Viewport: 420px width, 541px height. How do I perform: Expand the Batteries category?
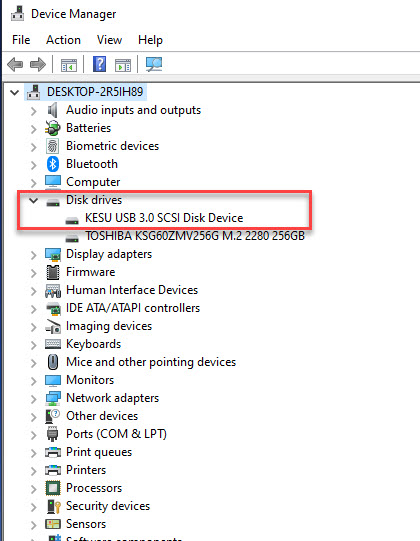33,129
